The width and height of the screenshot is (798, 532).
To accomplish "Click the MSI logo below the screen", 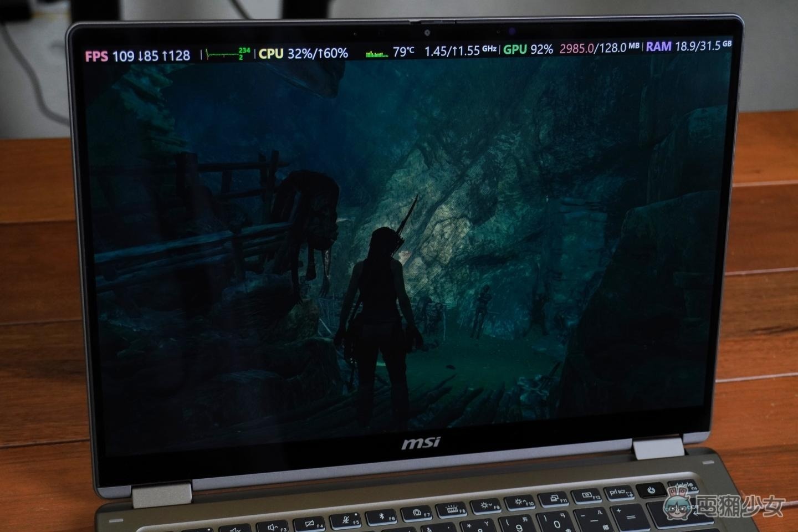I will (x=421, y=443).
